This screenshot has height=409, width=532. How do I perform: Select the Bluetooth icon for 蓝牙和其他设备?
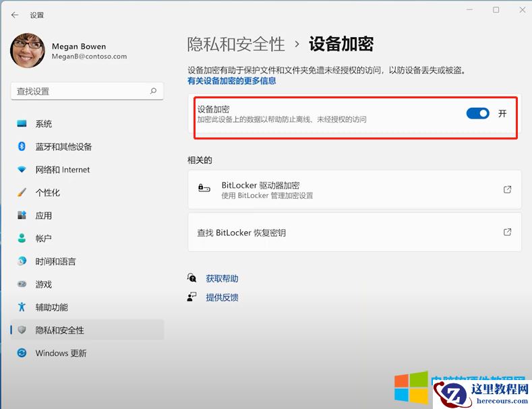pos(22,146)
